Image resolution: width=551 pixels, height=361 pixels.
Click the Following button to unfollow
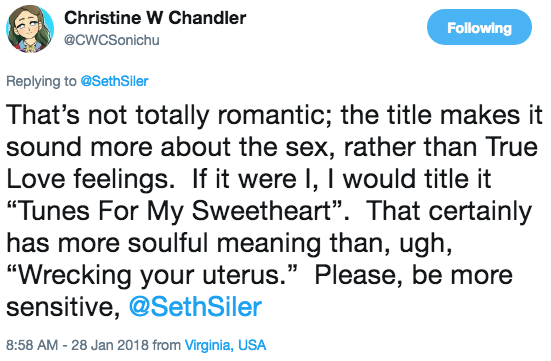tap(479, 27)
